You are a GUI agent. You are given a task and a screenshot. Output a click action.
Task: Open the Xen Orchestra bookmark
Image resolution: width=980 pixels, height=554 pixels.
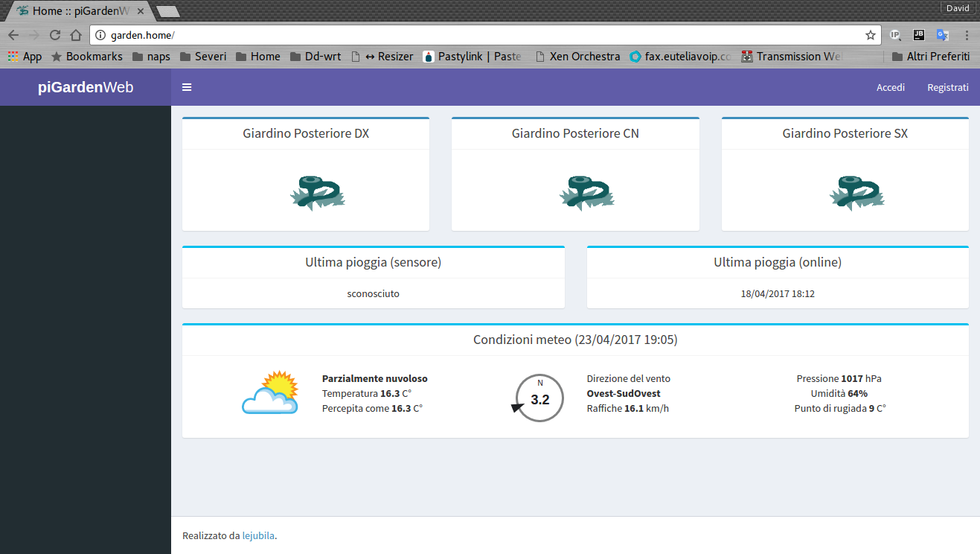pyautogui.click(x=577, y=57)
